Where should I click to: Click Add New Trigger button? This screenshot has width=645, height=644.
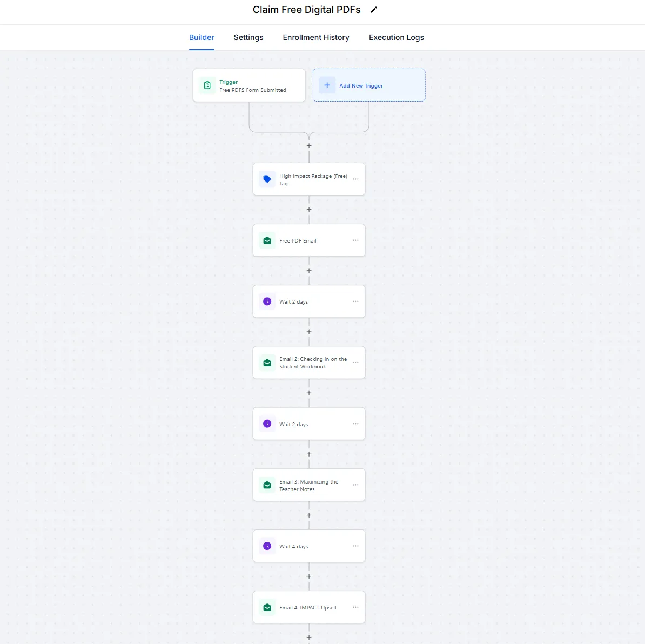369,85
